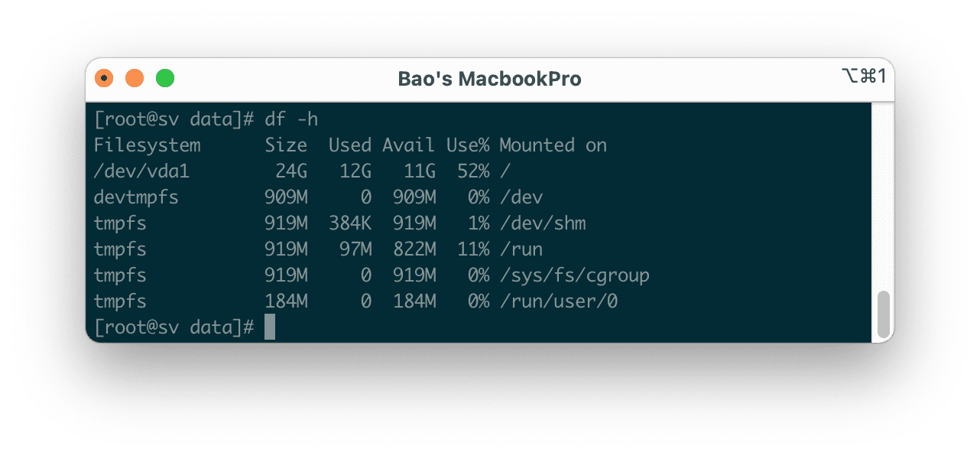Click the "Use%" column header
Viewport: 980px width, 456px height.
click(x=468, y=145)
